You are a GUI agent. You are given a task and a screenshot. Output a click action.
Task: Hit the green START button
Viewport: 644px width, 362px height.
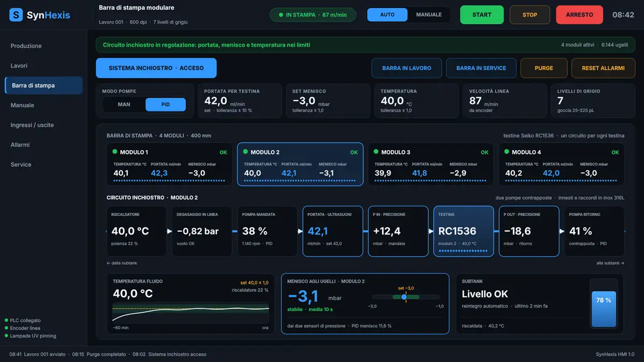point(482,15)
